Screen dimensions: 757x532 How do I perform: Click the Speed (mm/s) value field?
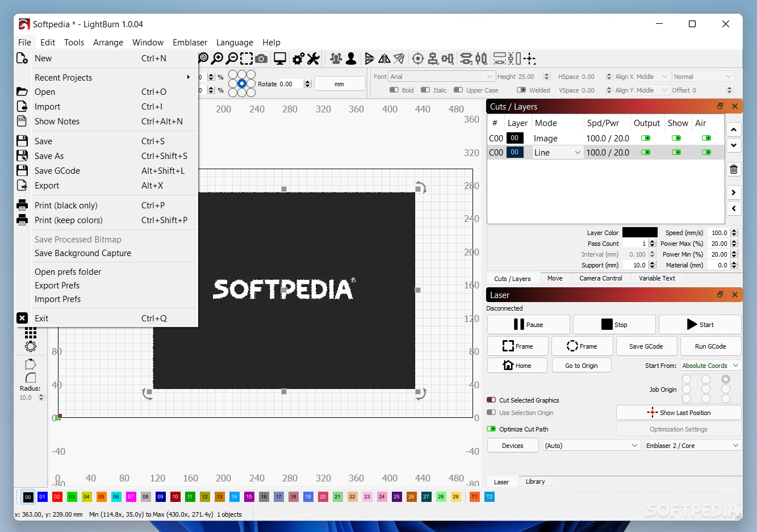click(x=720, y=233)
